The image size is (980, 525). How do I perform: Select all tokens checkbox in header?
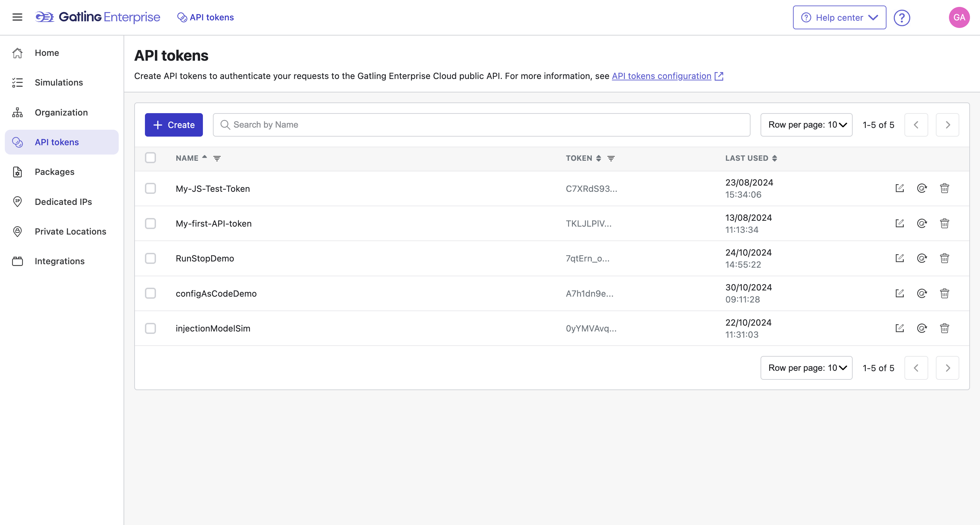(x=150, y=158)
